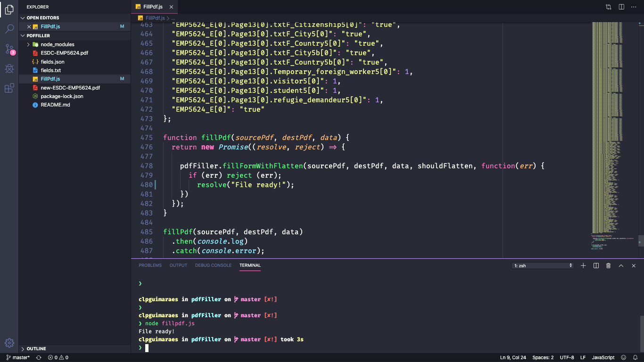Split the terminal panel

[596, 266]
